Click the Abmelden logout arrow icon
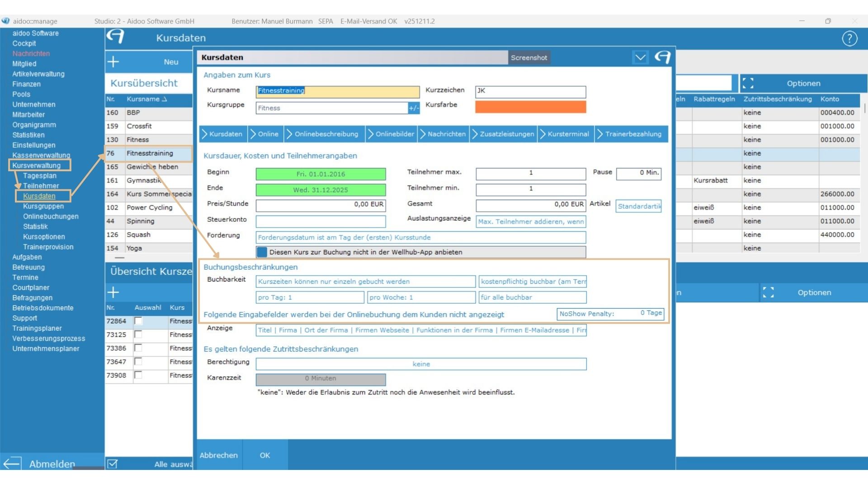 tap(12, 463)
